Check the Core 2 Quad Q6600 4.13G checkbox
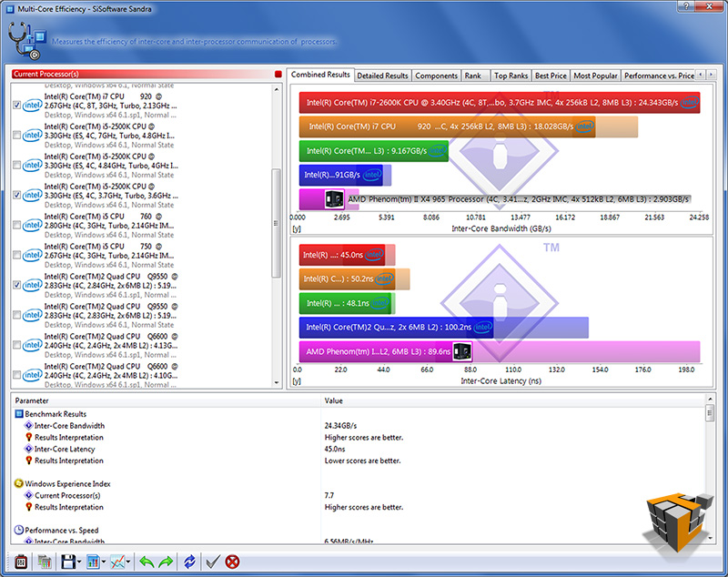Image resolution: width=728 pixels, height=577 pixels. (x=16, y=345)
